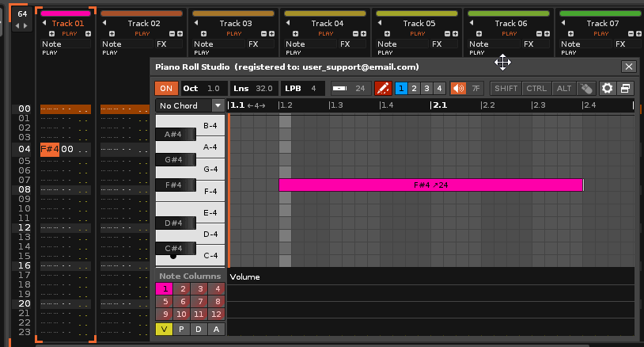
Task: Click the minus icon on Track 04
Action: click(356, 34)
